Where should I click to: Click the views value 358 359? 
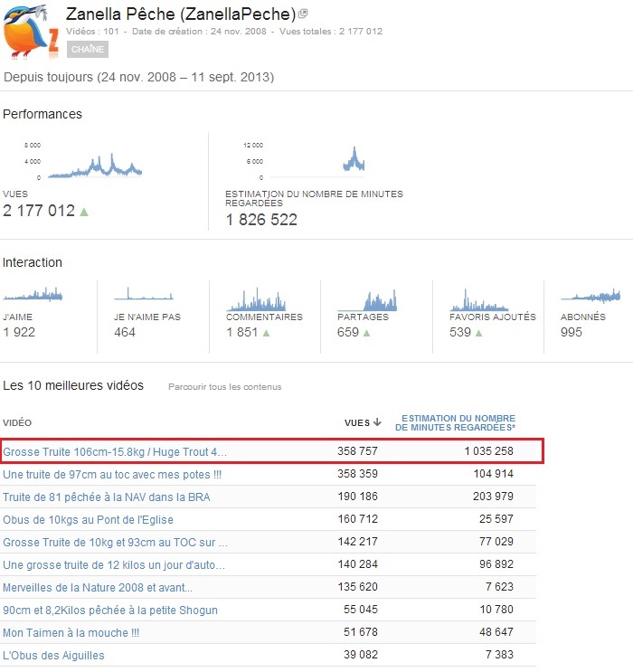(x=357, y=474)
